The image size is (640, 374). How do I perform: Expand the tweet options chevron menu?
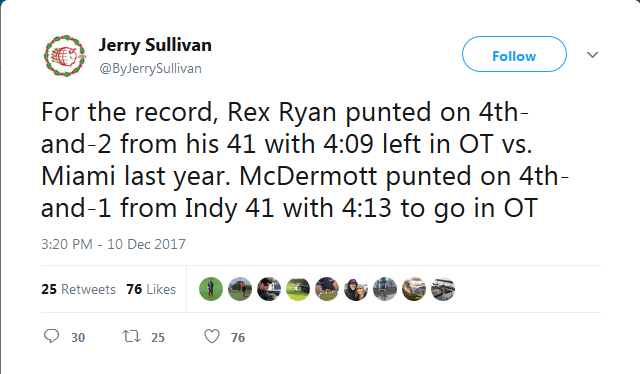[x=592, y=55]
